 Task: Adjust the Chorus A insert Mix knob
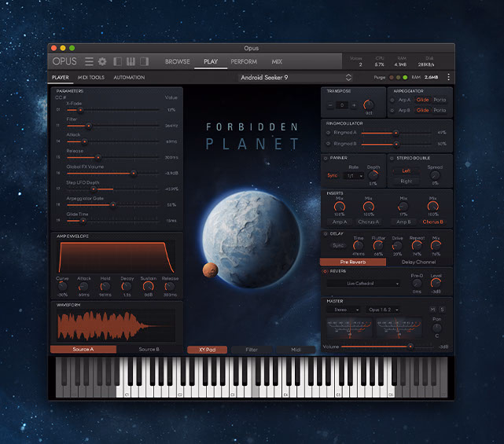point(368,207)
